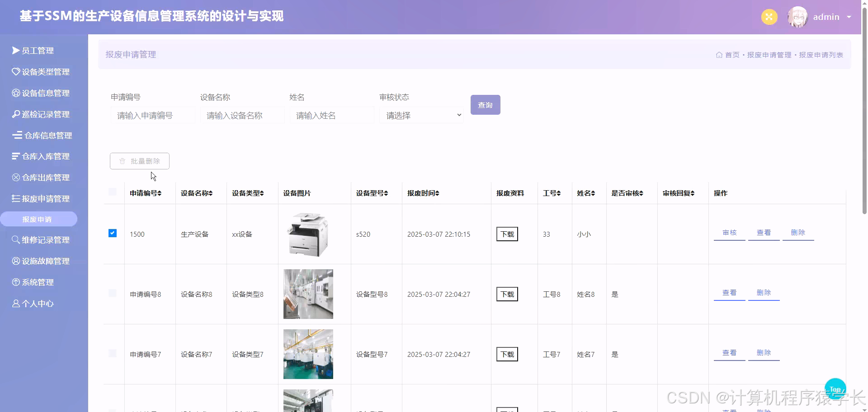Sort by 工号 column arrows

559,193
